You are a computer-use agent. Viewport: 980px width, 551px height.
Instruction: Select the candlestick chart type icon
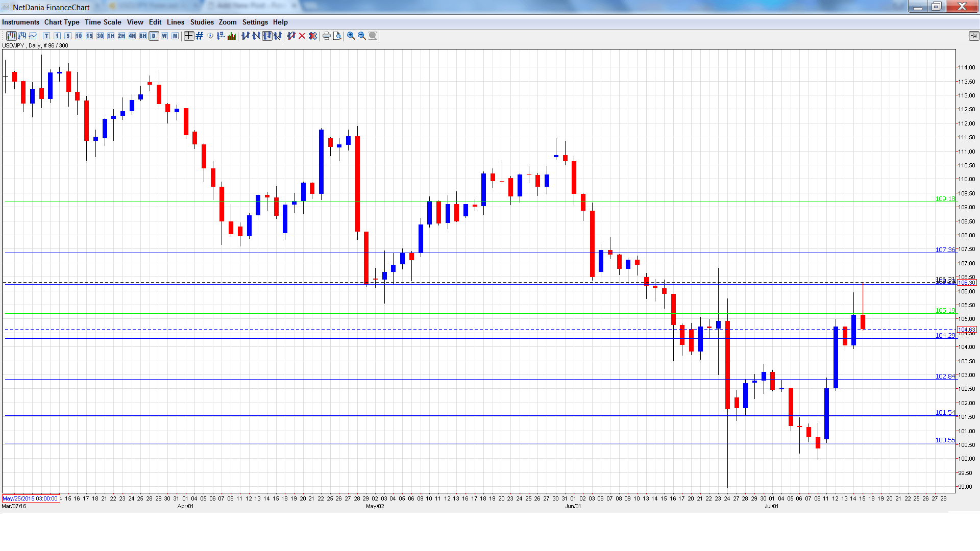click(11, 36)
